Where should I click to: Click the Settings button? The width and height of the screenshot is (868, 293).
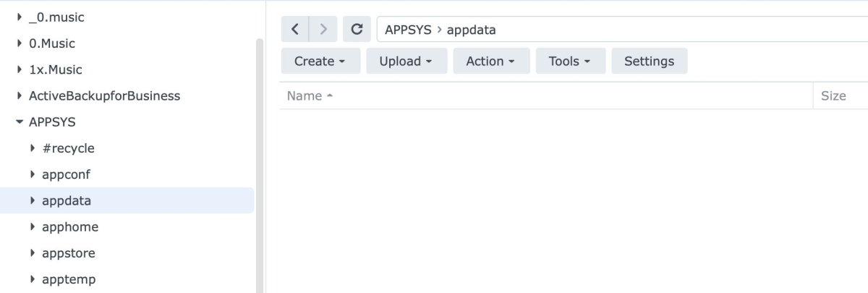pyautogui.click(x=649, y=61)
